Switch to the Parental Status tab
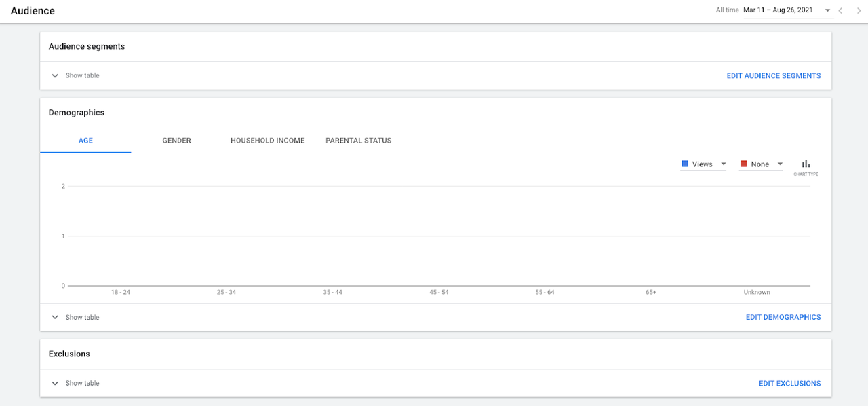Image resolution: width=868 pixels, height=406 pixels. 358,141
